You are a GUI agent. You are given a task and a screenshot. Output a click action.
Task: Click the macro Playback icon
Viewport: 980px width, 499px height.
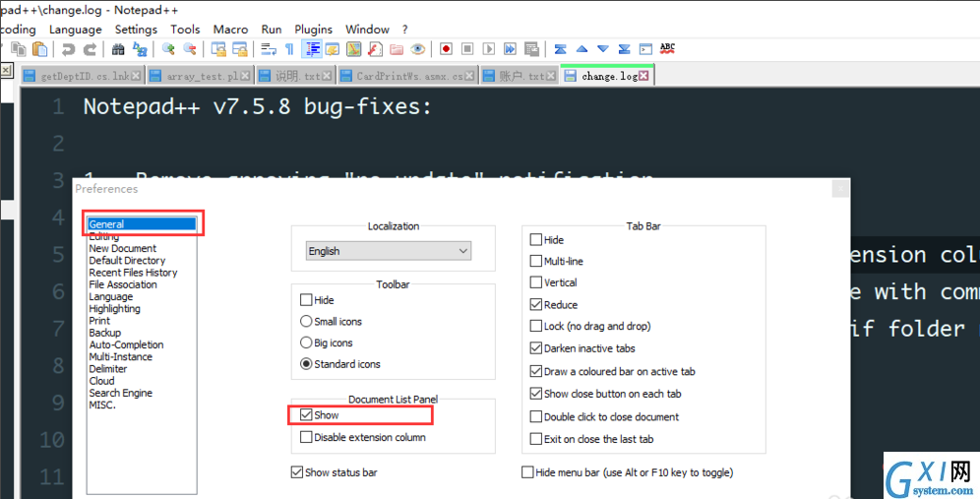pos(489,49)
